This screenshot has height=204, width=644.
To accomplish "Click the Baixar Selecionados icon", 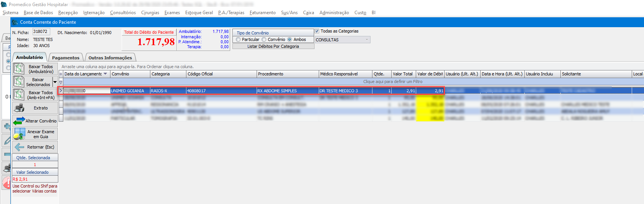I will pos(19,82).
